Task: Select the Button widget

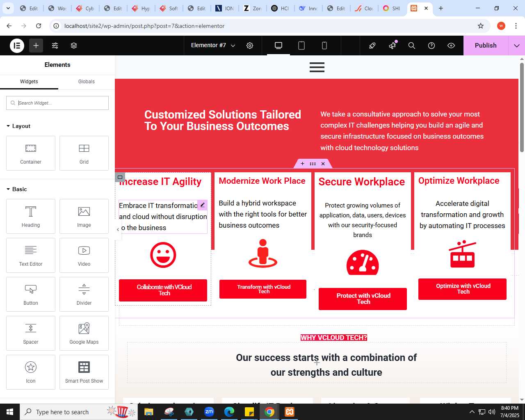Action: point(31,294)
